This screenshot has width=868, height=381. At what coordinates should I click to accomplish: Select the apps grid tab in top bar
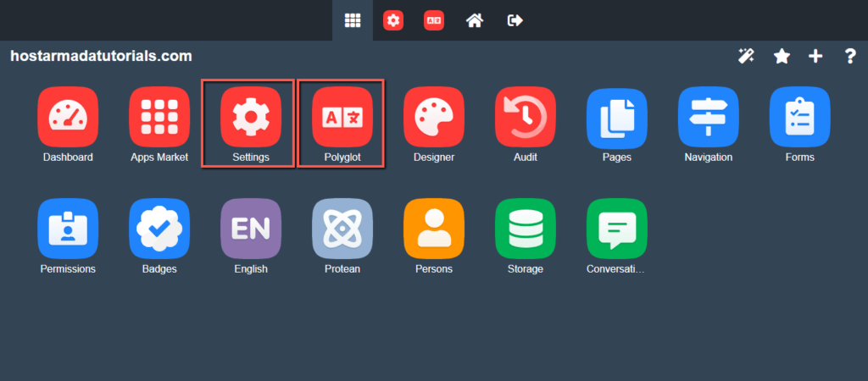click(353, 20)
